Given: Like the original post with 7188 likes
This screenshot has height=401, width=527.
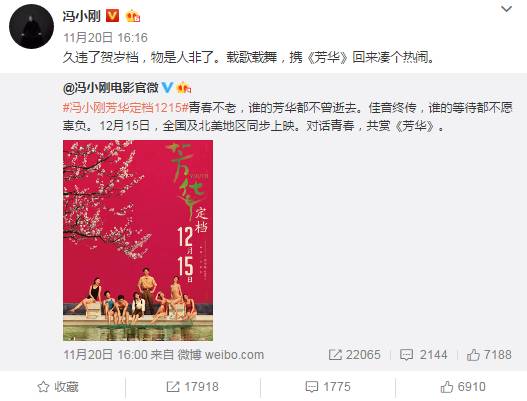Looking at the screenshot, I should click(x=489, y=355).
